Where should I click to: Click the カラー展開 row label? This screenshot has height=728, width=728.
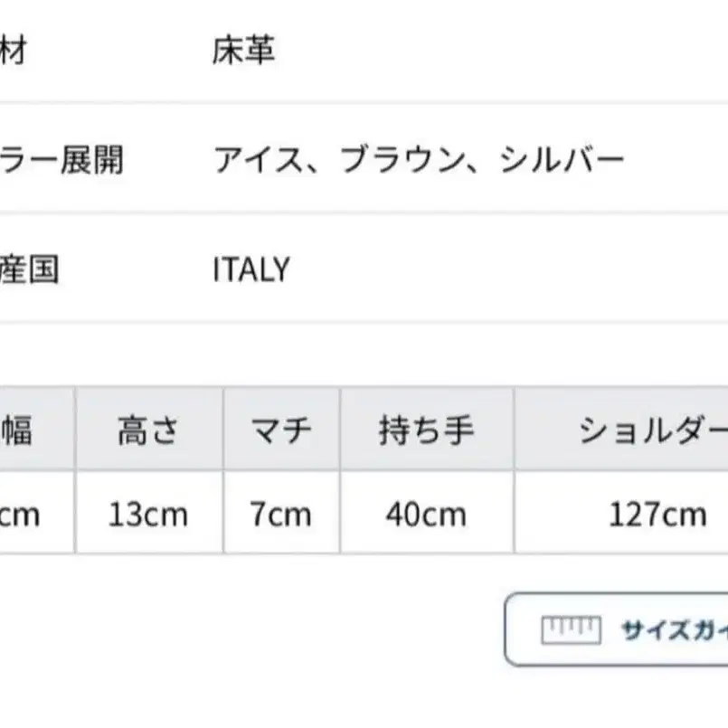coord(61,160)
